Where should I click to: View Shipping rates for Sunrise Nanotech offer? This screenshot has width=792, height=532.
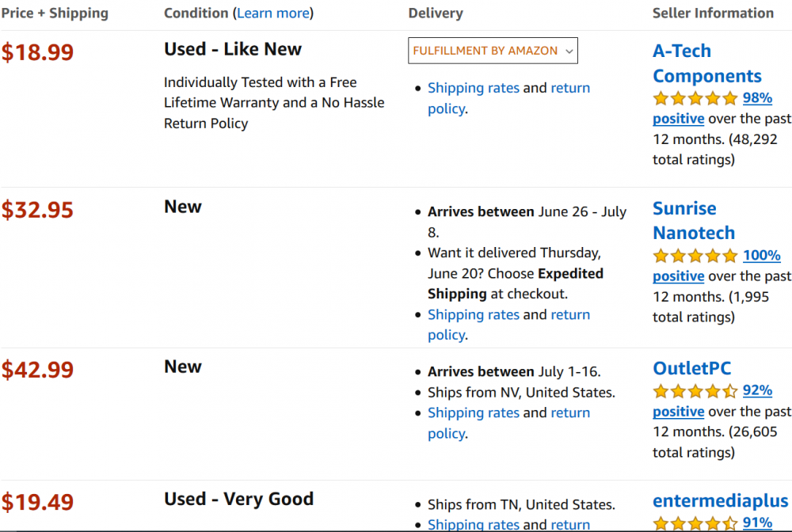tap(474, 314)
